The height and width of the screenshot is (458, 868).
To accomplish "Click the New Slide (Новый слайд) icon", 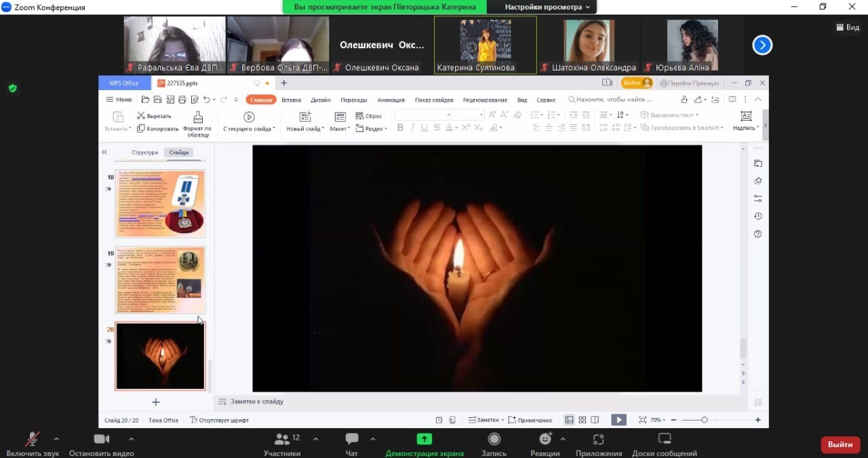I will tap(304, 117).
